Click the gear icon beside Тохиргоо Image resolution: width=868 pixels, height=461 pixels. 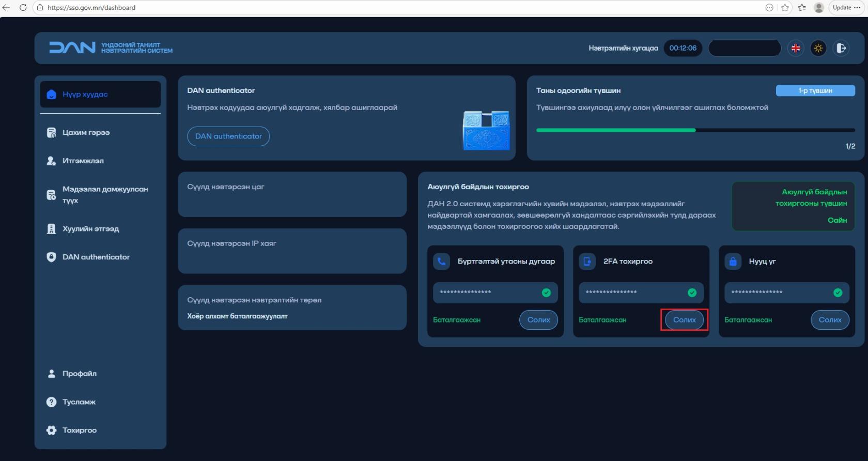[x=51, y=430]
